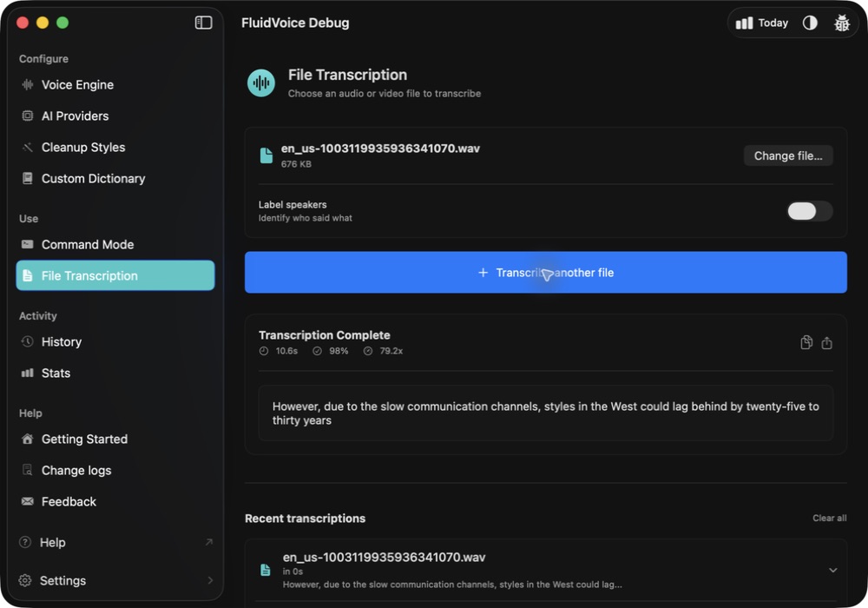Switch to Command Mode
The width and height of the screenshot is (868, 608).
(115, 244)
